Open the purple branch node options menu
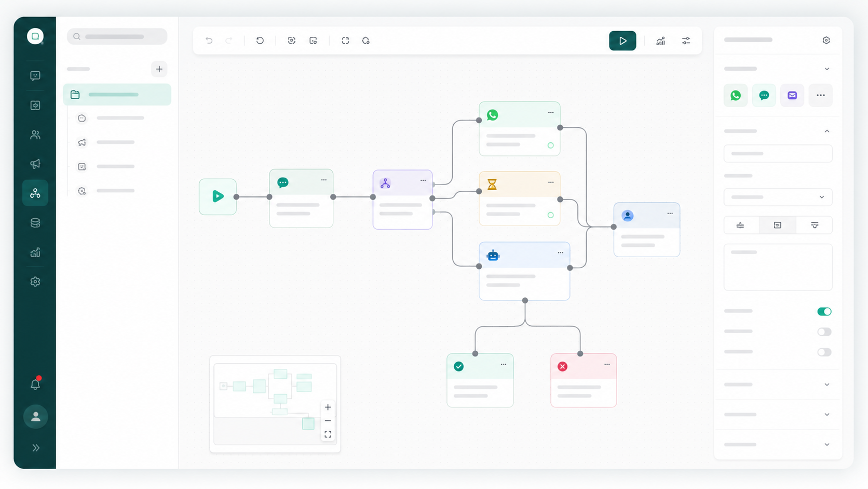 pos(423,180)
